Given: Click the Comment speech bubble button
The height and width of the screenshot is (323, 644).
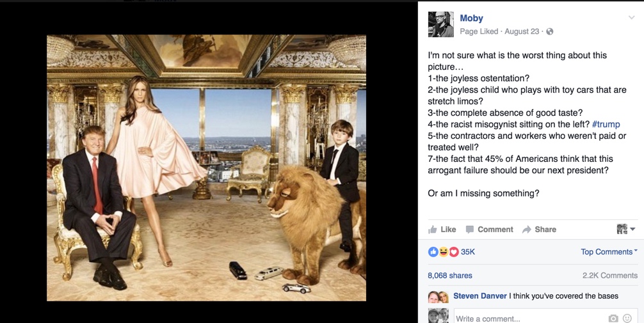Looking at the screenshot, I should pyautogui.click(x=489, y=230).
